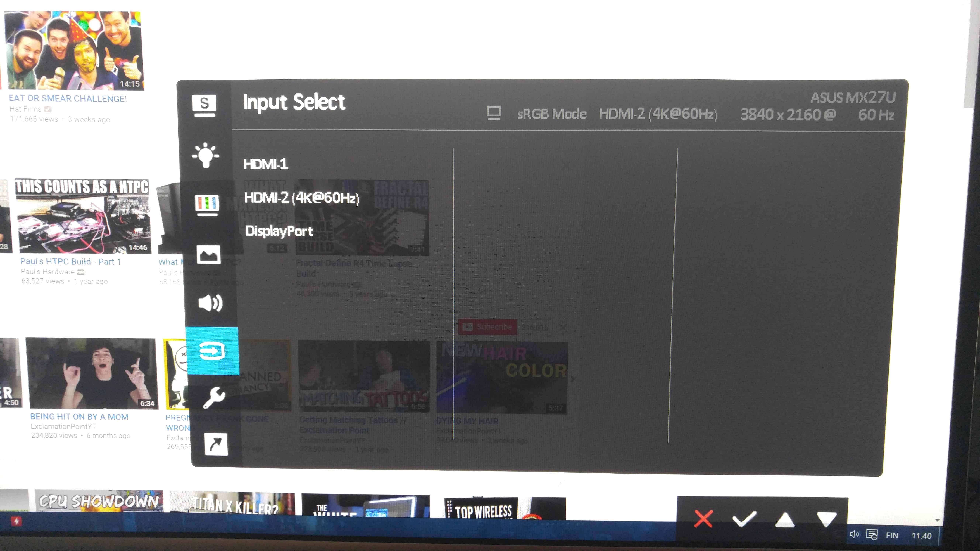The width and height of the screenshot is (980, 551).
Task: Select the Sound speaker icon in OSD
Action: pyautogui.click(x=210, y=303)
